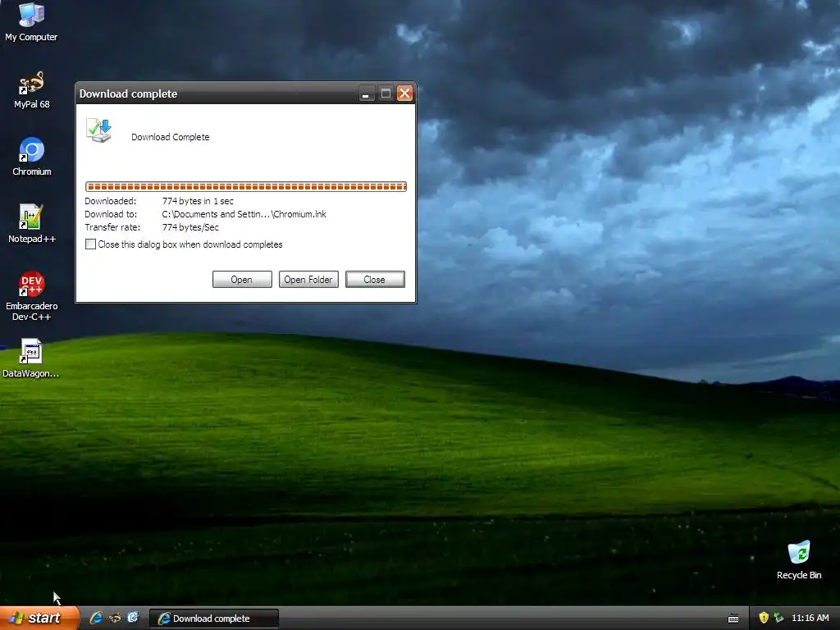Click the third quick launch icon
The width and height of the screenshot is (840, 630).
133,618
